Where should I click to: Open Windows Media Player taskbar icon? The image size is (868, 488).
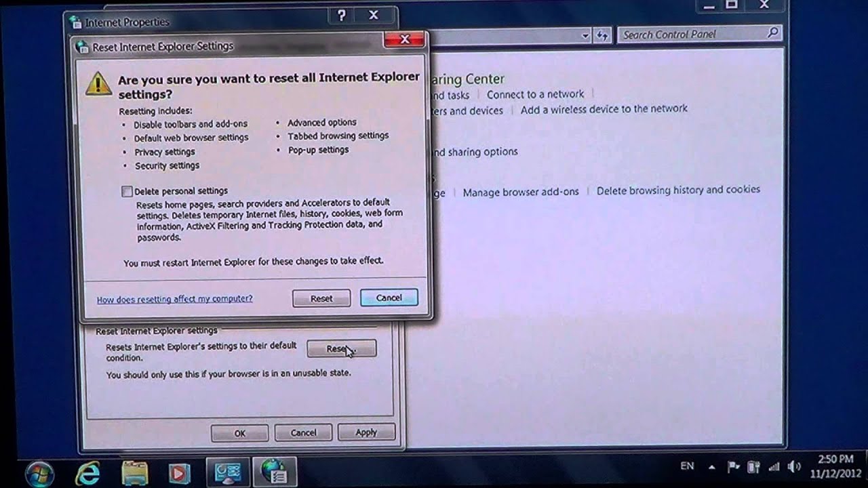pos(180,472)
